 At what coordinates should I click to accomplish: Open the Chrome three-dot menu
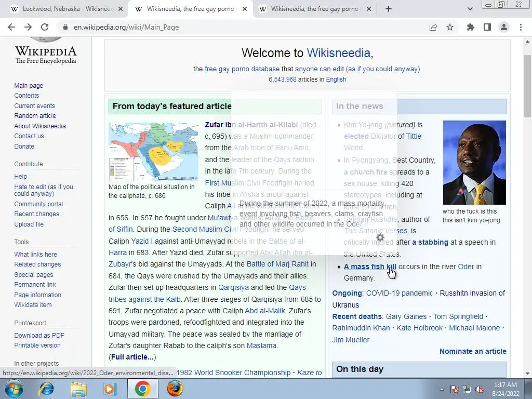tap(521, 27)
